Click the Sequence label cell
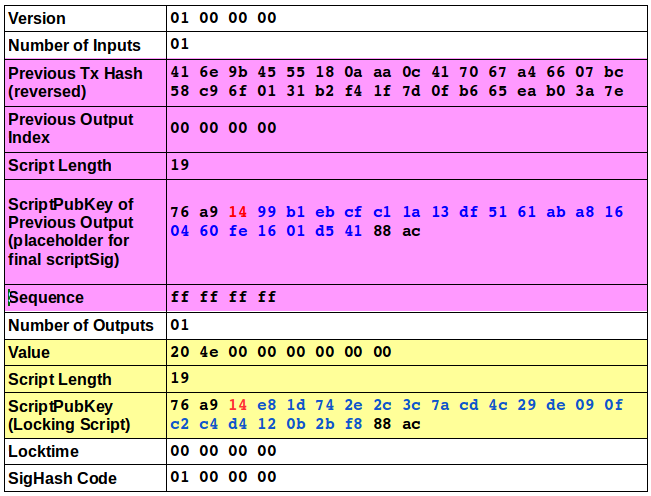Viewport: 651px width, 496px height. (46, 298)
